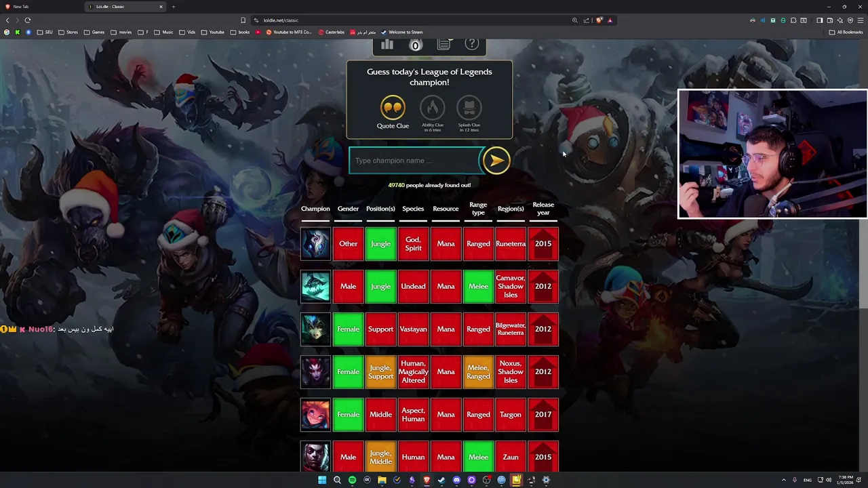Image resolution: width=868 pixels, height=488 pixels.
Task: Switch to the New Tab browser tab
Action: pyautogui.click(x=41, y=7)
